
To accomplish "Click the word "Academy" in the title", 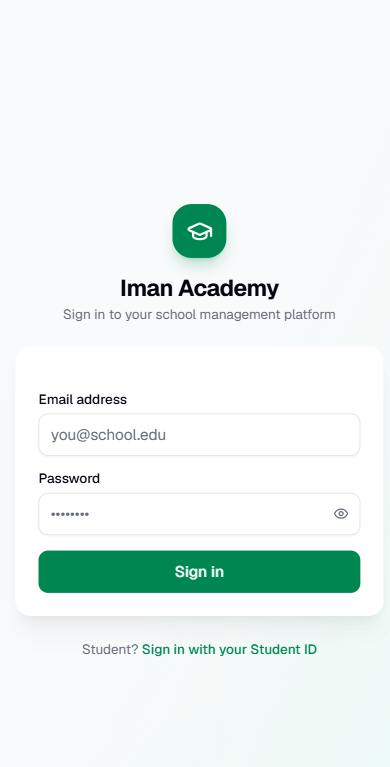I will tap(228, 288).
